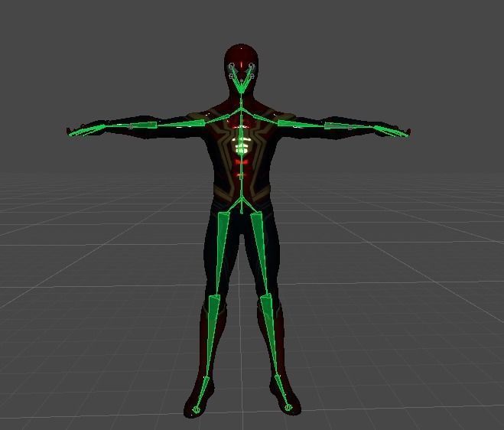Select the foot bone on the view's left
This screenshot has width=504, height=430.
(x=202, y=393)
